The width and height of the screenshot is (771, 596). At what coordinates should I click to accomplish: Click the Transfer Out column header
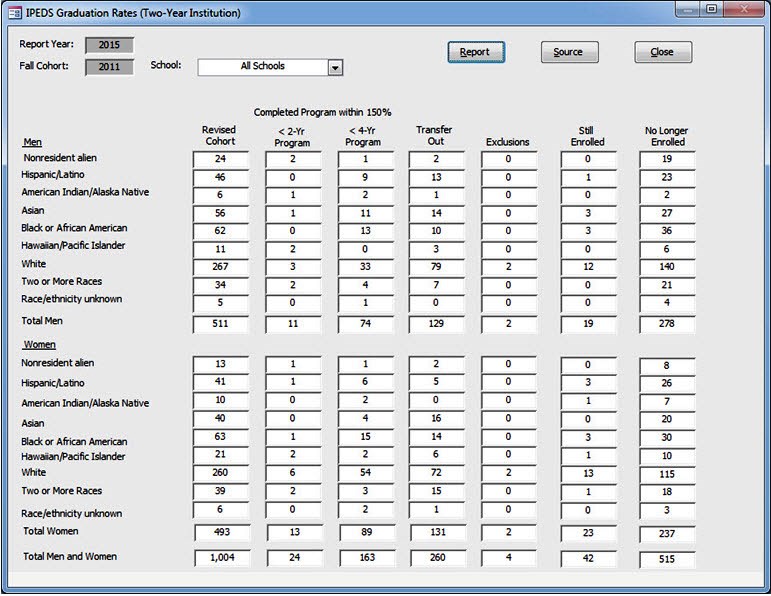point(435,136)
